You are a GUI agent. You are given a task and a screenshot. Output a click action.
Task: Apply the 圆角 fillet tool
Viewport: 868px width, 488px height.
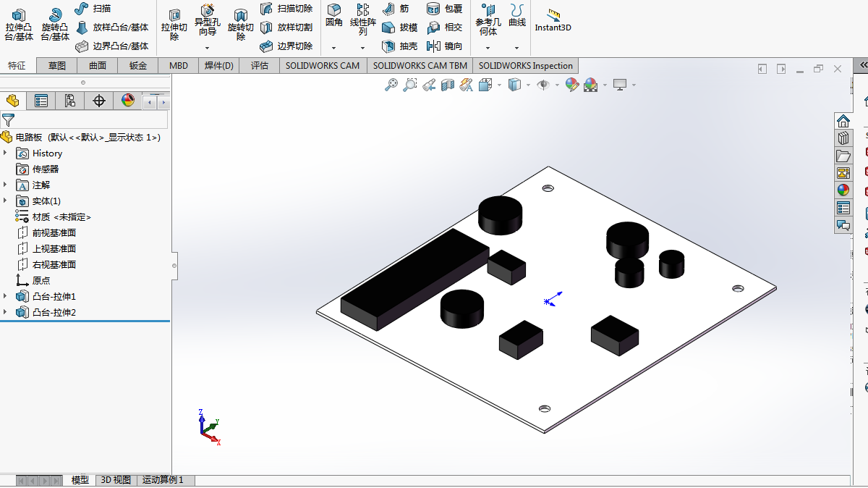(333, 16)
